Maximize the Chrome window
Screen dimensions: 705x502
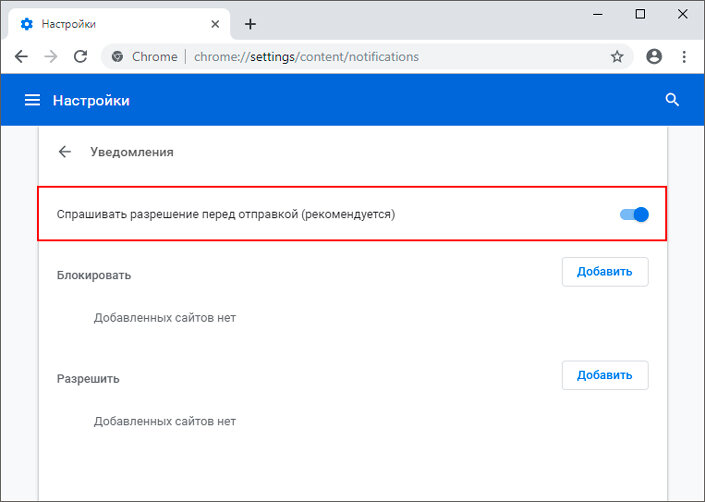click(x=640, y=14)
